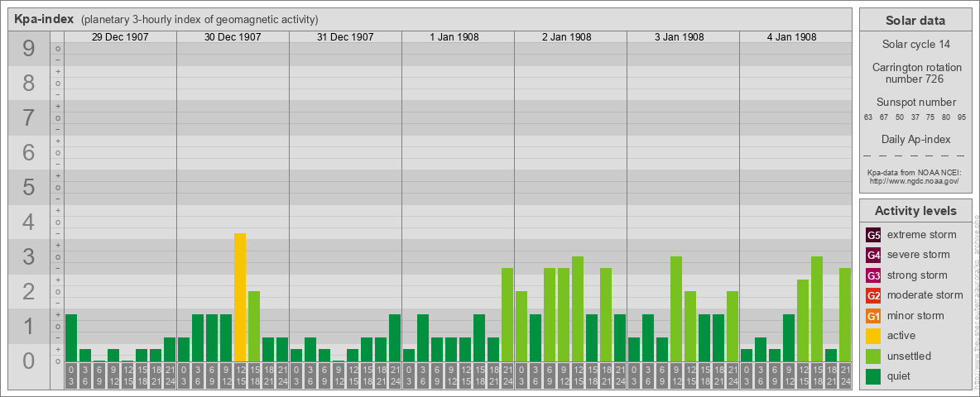Screen dimensions: 980x397
Task: Click the Solar cycle 14 text
Action: pyautogui.click(x=915, y=45)
